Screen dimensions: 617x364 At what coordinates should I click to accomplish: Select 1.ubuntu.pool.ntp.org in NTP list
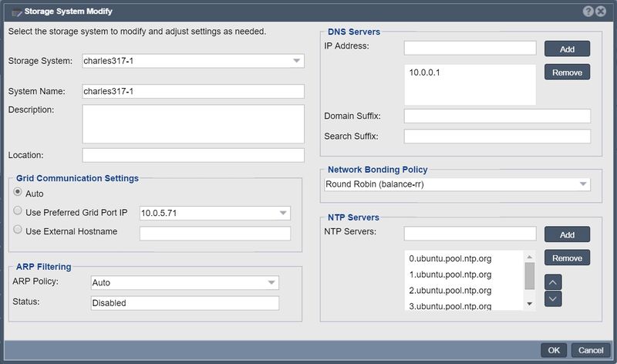pos(450,275)
